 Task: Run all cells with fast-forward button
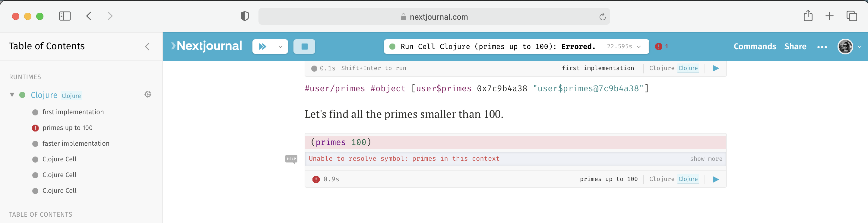[262, 47]
